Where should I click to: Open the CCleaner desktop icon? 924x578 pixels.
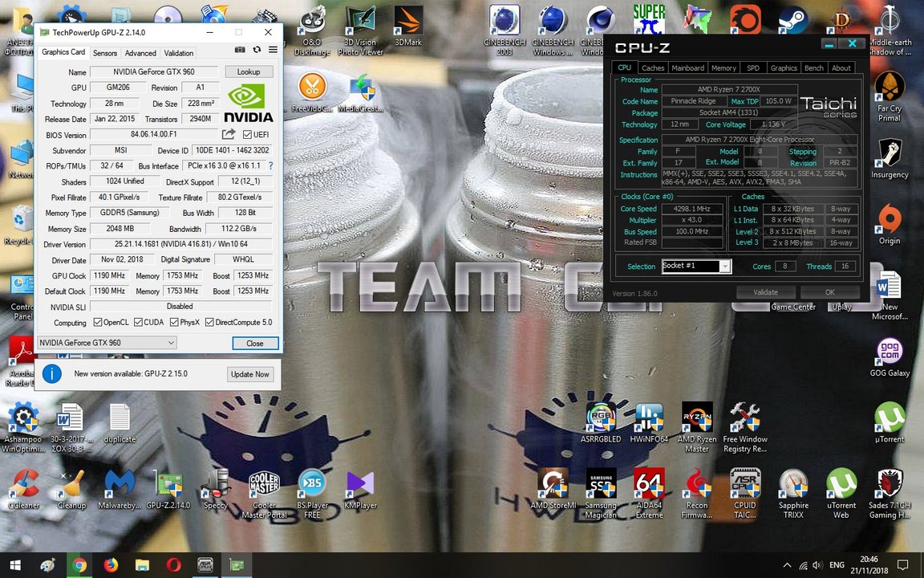point(23,488)
